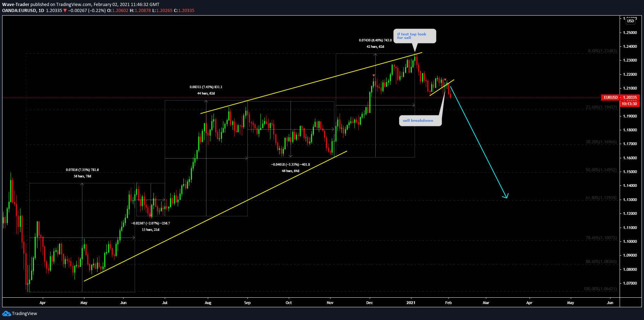Click the '15 bars, 21d' measurement label
The height and width of the screenshot is (320, 644).
point(151,230)
